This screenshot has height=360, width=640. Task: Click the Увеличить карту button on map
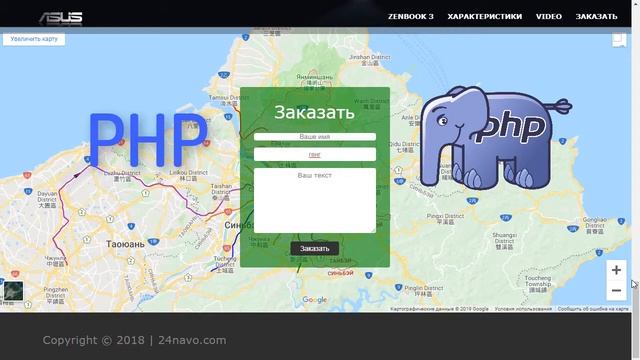(34, 39)
